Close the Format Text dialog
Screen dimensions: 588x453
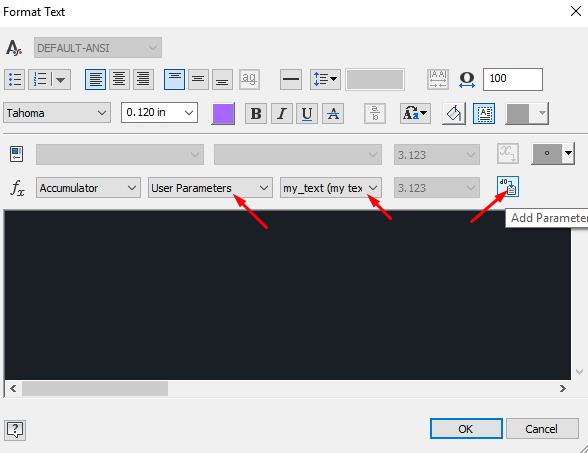(x=576, y=11)
